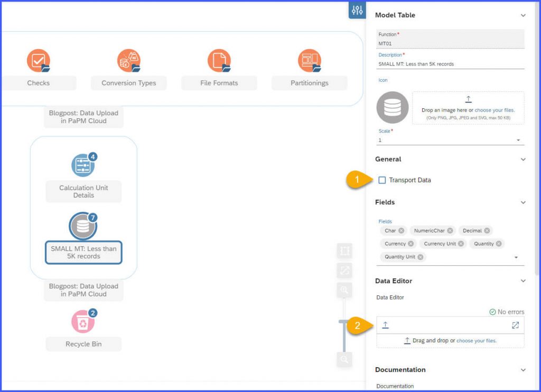This screenshot has width=541, height=392.
Task: Click the upload arrow icon in icon drop area
Action: pyautogui.click(x=468, y=99)
